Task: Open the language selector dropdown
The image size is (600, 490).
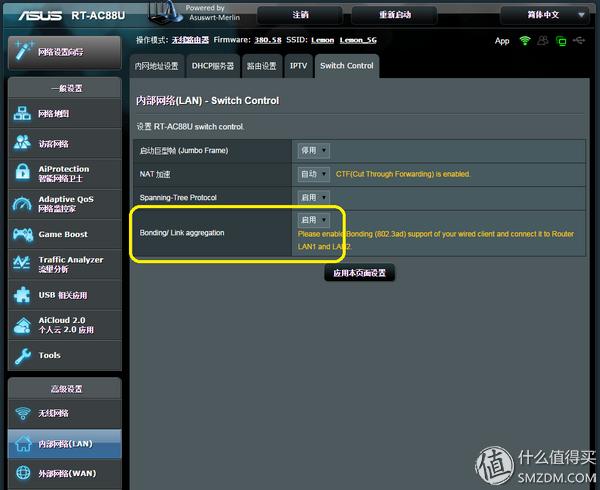Action: pyautogui.click(x=545, y=15)
